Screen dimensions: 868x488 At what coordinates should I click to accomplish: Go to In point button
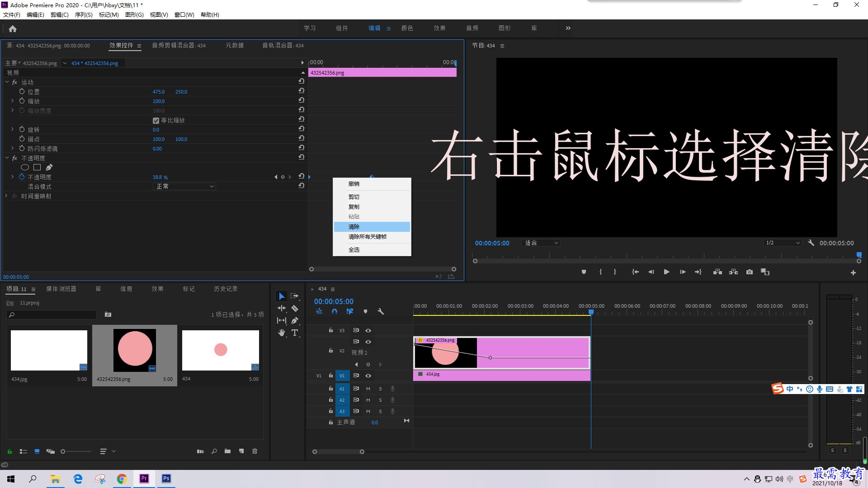pos(635,272)
